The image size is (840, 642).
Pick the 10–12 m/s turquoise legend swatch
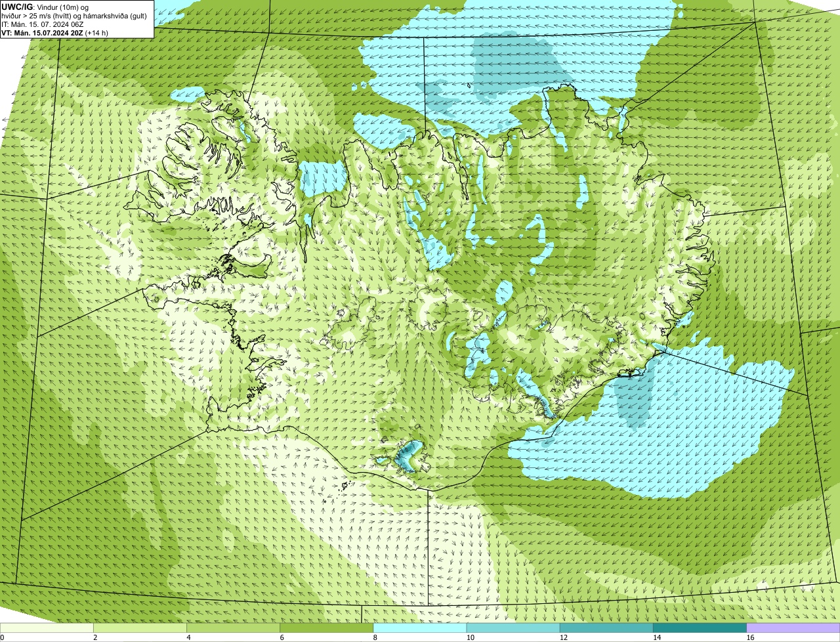[513, 628]
